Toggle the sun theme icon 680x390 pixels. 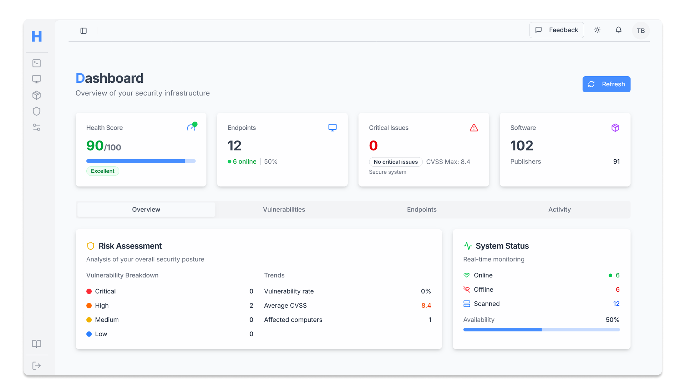click(x=597, y=30)
